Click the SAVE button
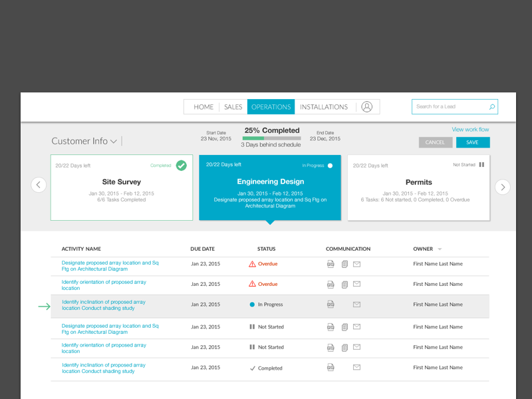Viewport: 532px width, 399px height. (x=473, y=142)
